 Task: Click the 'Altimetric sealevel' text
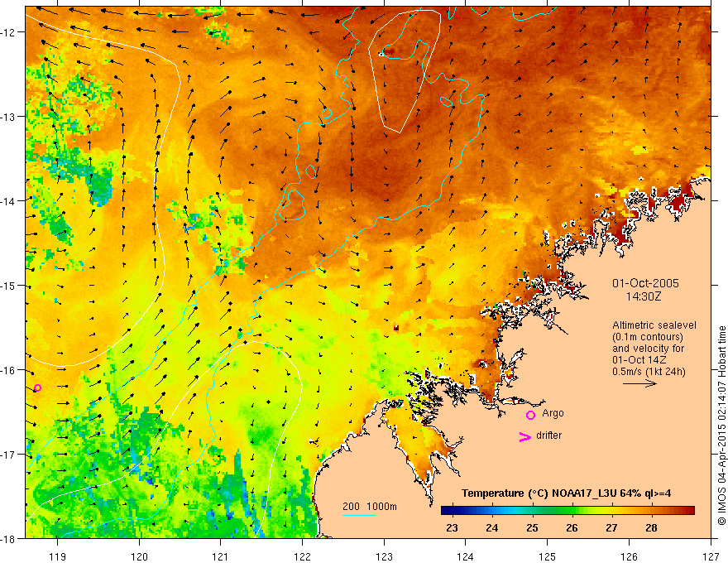pos(654,325)
